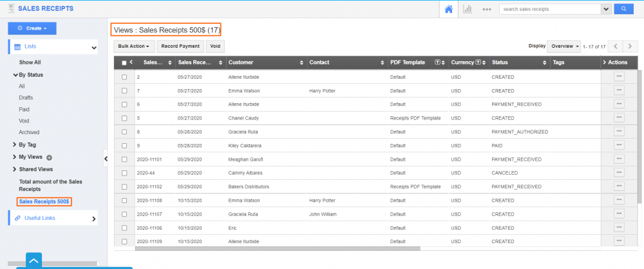Image resolution: width=644 pixels, height=269 pixels.
Task: Open the Create dropdown
Action: click(32, 28)
